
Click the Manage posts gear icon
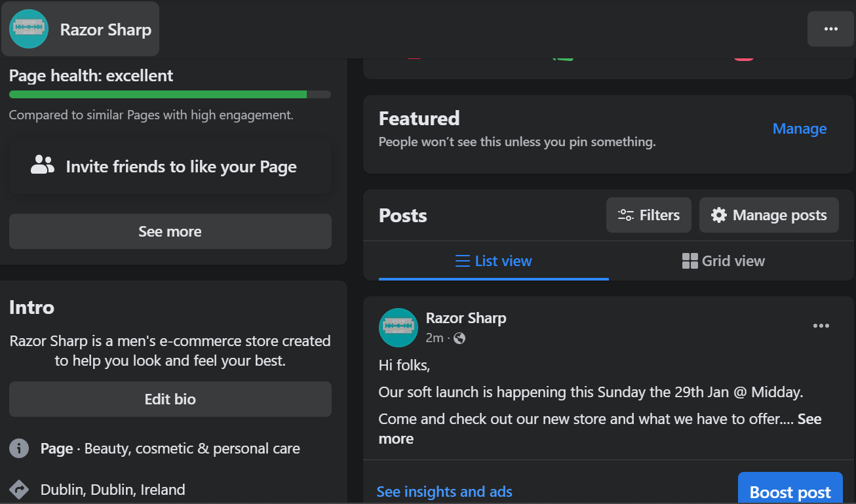(x=719, y=215)
